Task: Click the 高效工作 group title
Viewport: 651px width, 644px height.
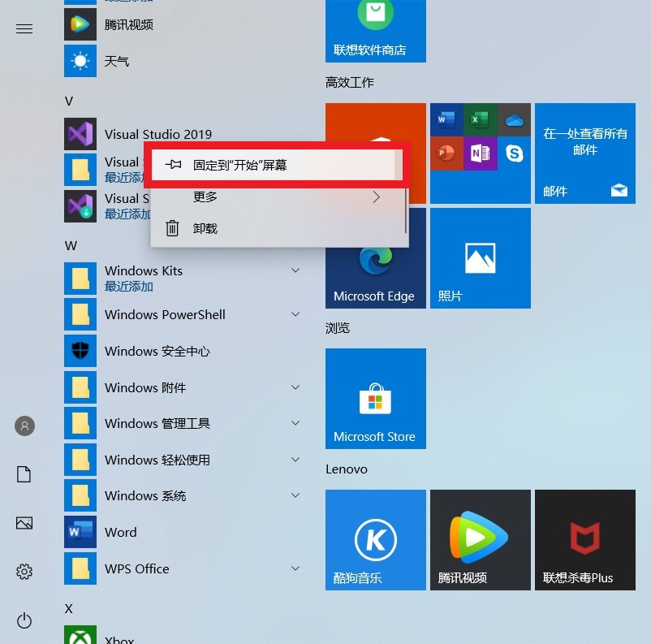Action: pos(350,82)
